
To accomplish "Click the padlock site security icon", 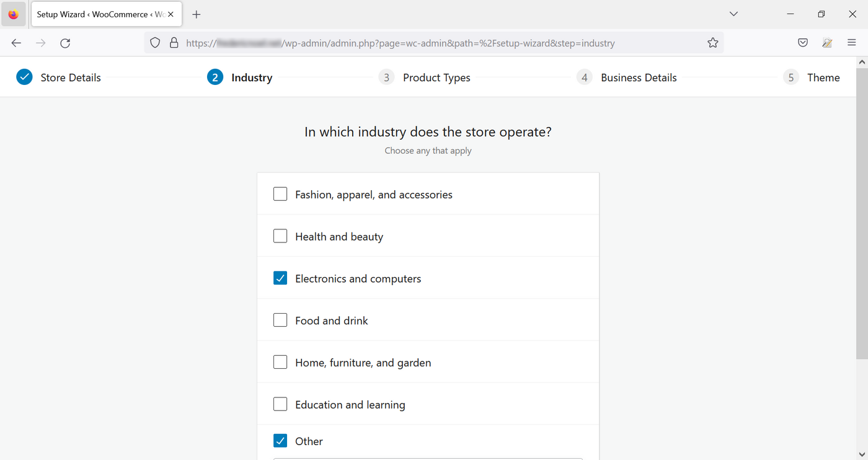I will (174, 43).
